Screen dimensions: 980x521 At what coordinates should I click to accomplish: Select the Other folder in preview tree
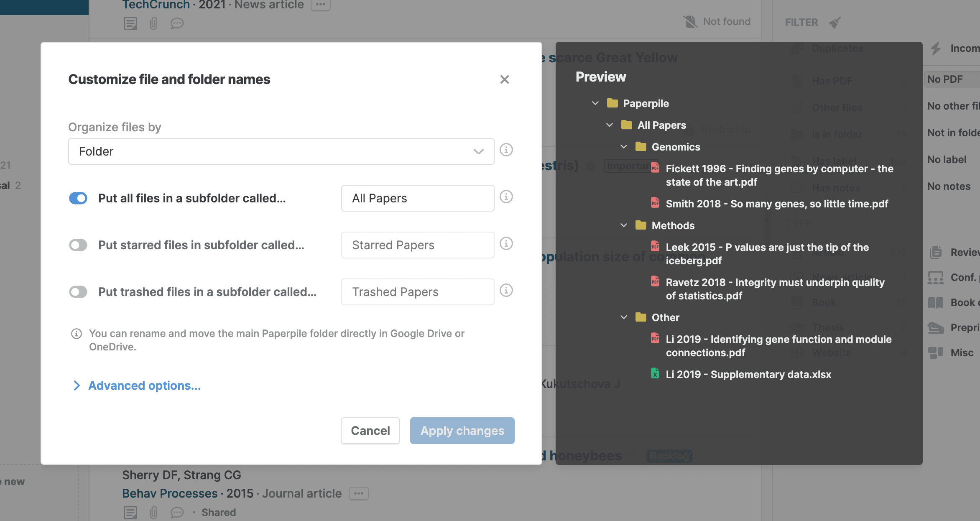coord(665,317)
